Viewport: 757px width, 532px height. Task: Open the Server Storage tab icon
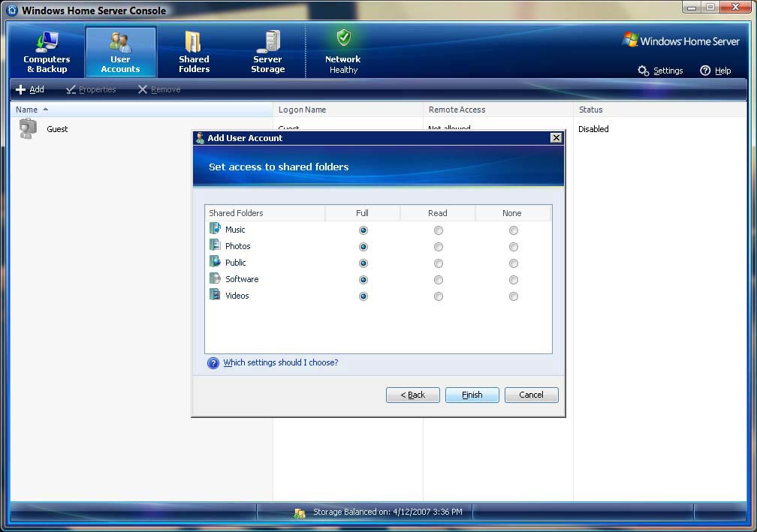[x=267, y=41]
